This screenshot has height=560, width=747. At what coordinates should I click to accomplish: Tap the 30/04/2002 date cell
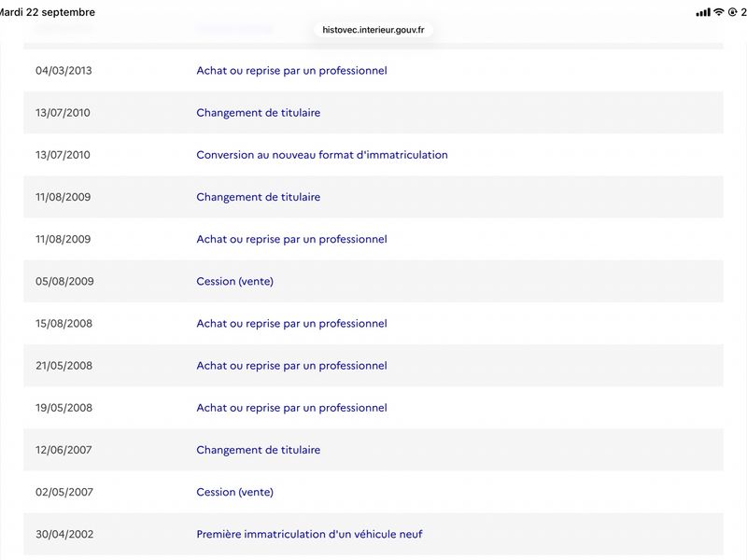coord(64,534)
